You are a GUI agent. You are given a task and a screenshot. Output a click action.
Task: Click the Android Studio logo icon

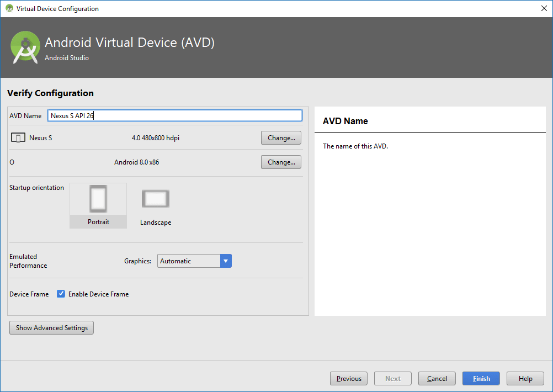click(25, 47)
